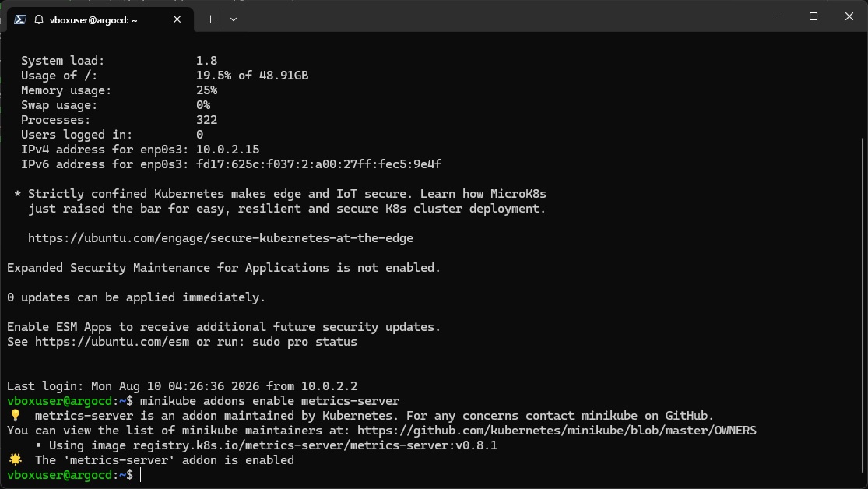
Task: Click the lightbulb emoji before the metrics-server message
Action: point(15,415)
